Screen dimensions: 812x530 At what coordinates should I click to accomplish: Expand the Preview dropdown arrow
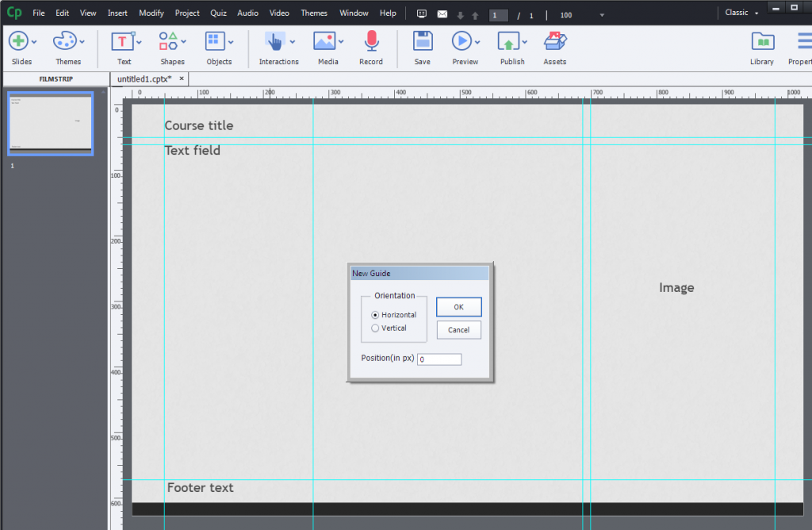pyautogui.click(x=477, y=42)
